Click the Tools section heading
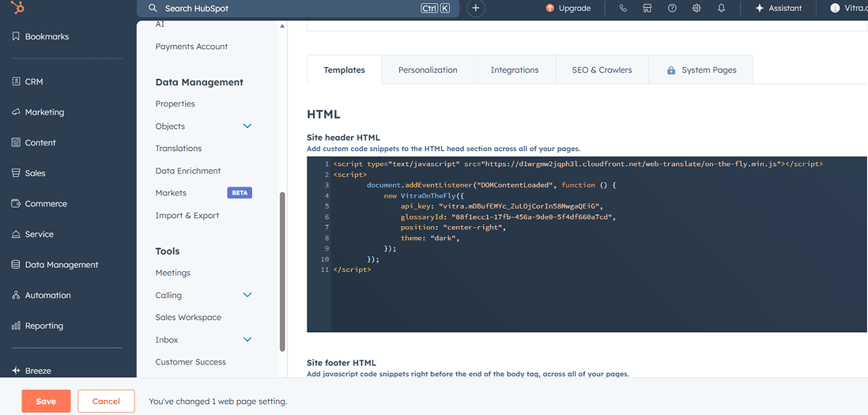The height and width of the screenshot is (415, 868). [168, 251]
